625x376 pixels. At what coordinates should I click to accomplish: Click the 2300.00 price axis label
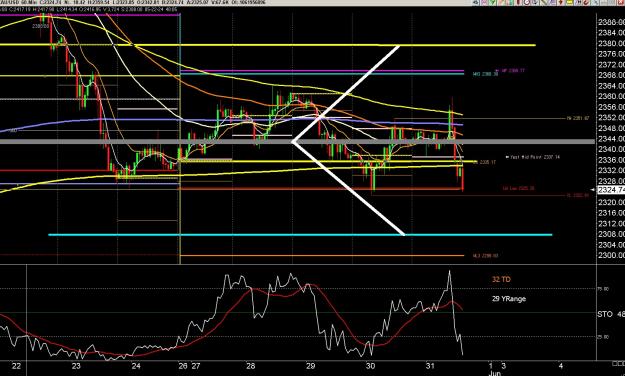tap(611, 255)
